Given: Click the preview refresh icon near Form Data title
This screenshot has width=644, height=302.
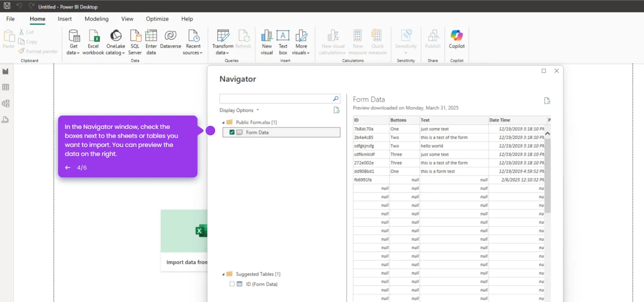Looking at the screenshot, I should coord(547,101).
